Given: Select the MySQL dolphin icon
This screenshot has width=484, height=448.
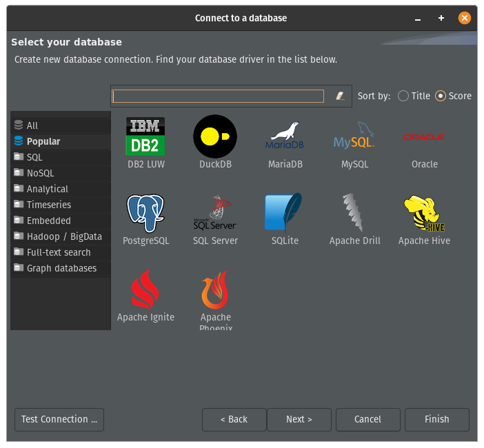Looking at the screenshot, I should pyautogui.click(x=354, y=136).
